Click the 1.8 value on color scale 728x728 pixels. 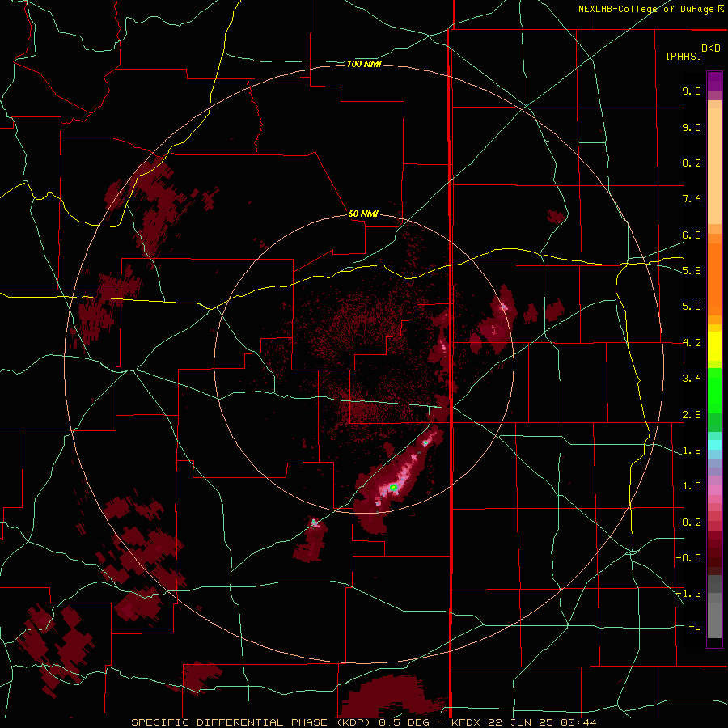click(x=692, y=451)
